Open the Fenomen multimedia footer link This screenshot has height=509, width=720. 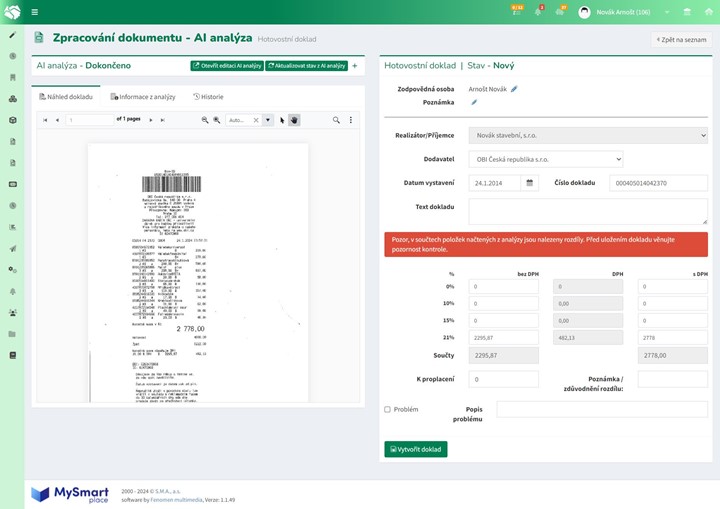[176, 500]
